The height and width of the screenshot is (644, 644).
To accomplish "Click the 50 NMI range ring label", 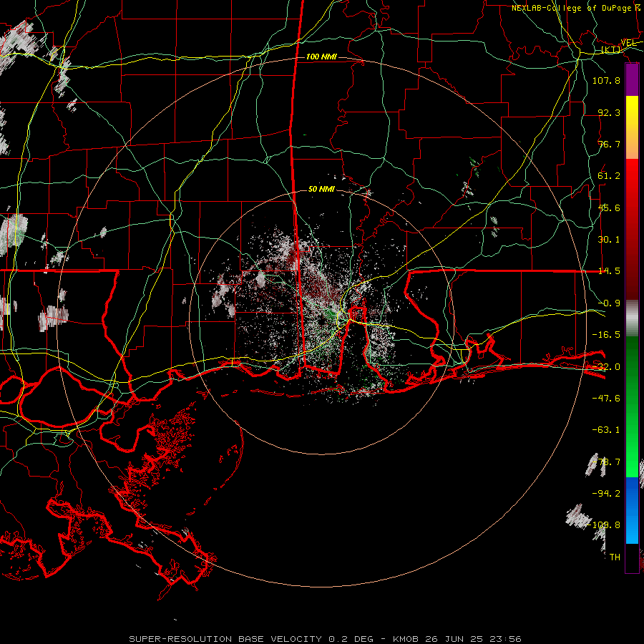I will (321, 189).
